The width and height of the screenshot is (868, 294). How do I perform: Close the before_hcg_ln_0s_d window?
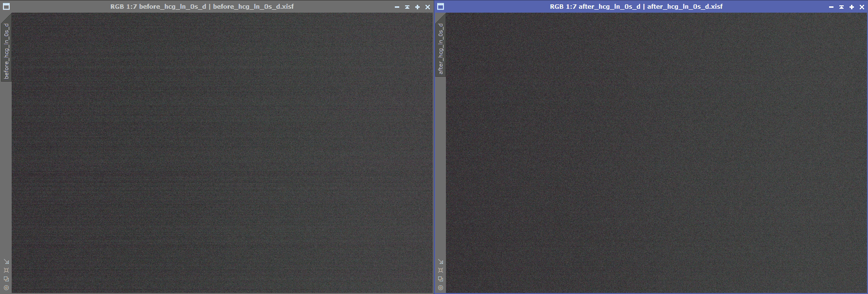(427, 7)
